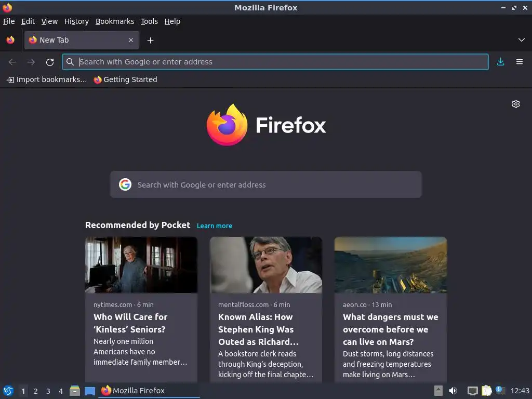
Task: Select the New Tab tab
Action: 82,40
